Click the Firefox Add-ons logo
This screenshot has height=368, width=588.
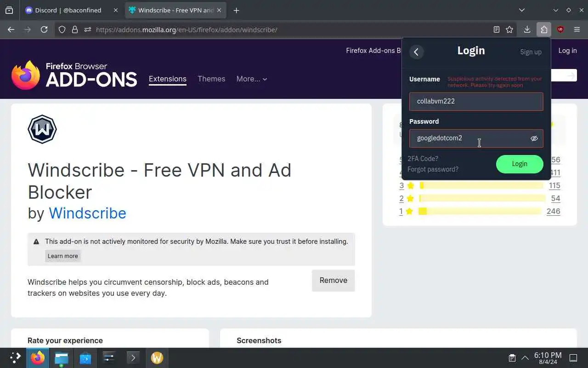74,75
